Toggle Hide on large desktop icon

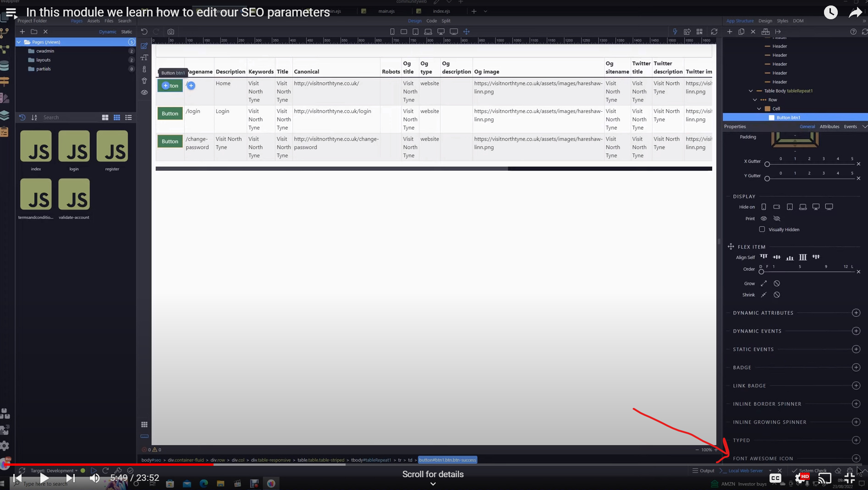coord(829,207)
